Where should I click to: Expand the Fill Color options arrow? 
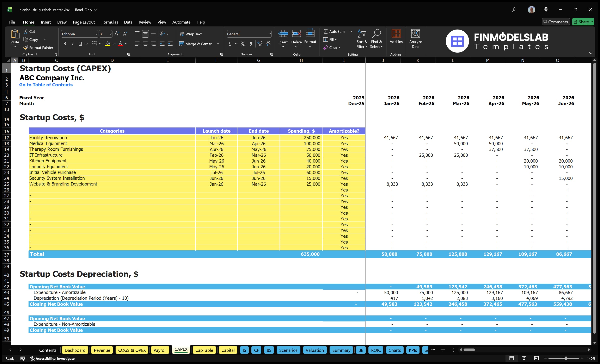[114, 44]
